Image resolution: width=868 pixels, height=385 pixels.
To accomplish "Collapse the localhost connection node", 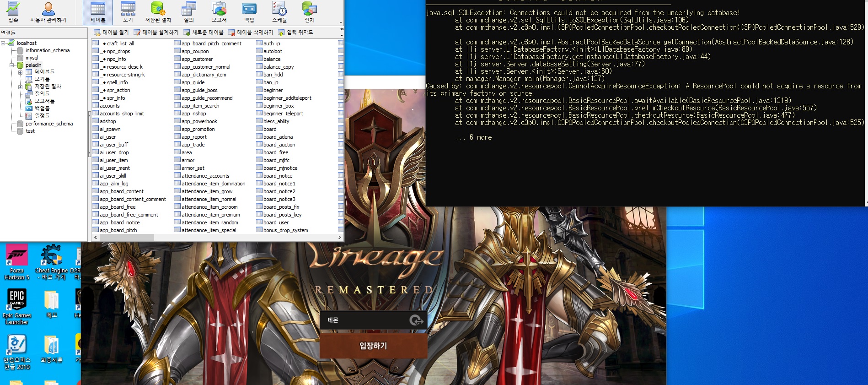I will click(x=4, y=43).
